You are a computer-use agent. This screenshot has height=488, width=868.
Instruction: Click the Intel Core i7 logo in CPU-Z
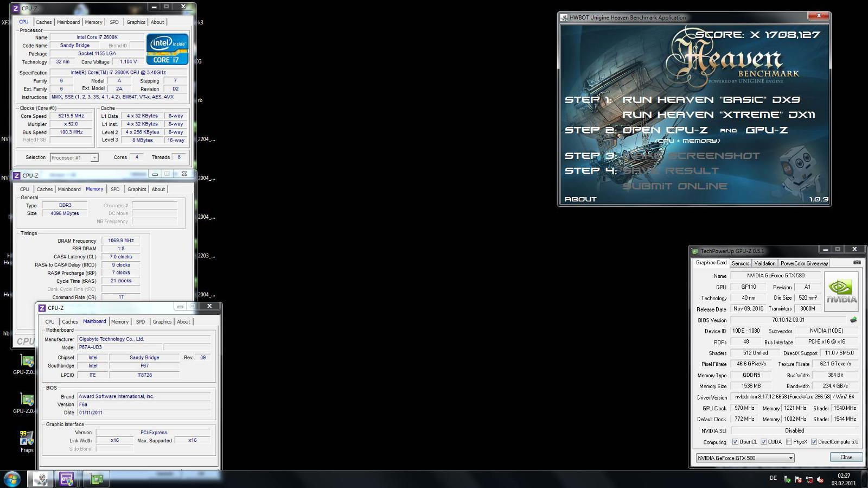(x=168, y=49)
